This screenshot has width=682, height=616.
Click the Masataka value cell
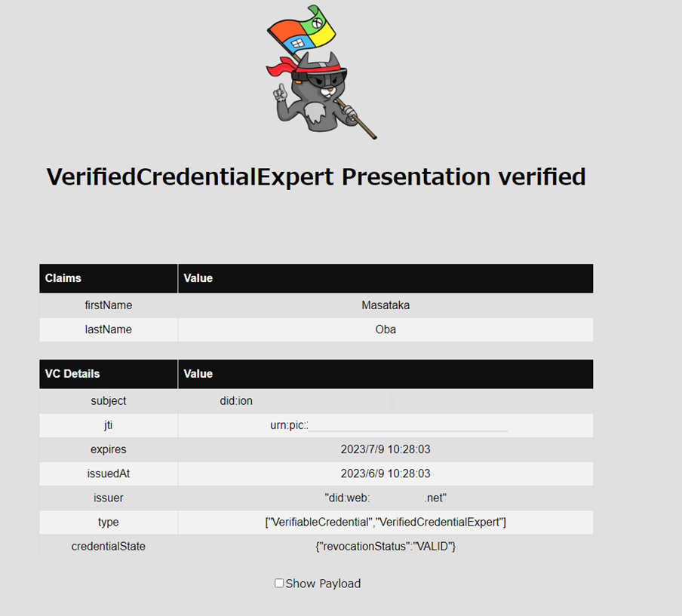tap(386, 305)
